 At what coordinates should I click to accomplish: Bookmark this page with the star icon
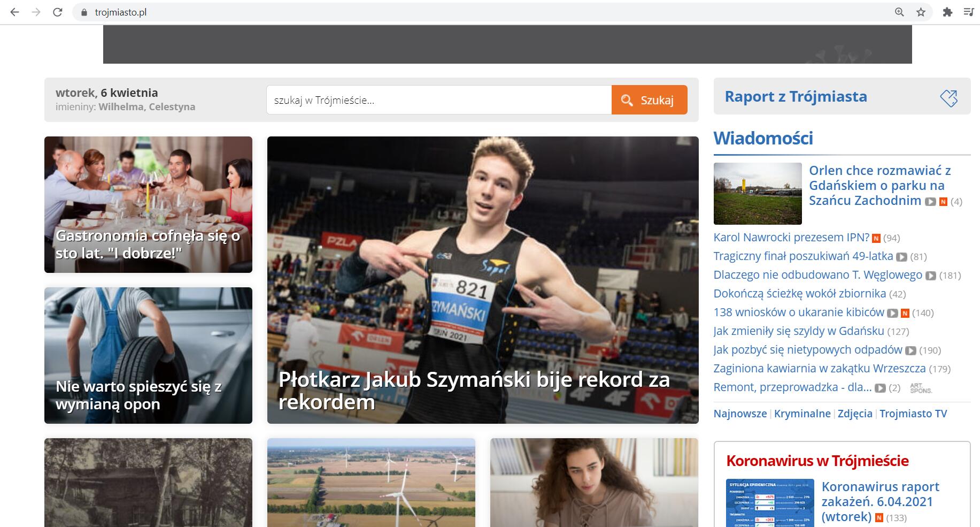coord(921,12)
